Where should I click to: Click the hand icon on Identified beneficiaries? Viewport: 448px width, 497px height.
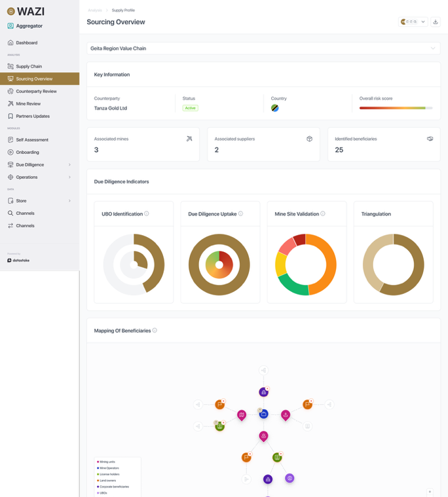click(x=430, y=139)
